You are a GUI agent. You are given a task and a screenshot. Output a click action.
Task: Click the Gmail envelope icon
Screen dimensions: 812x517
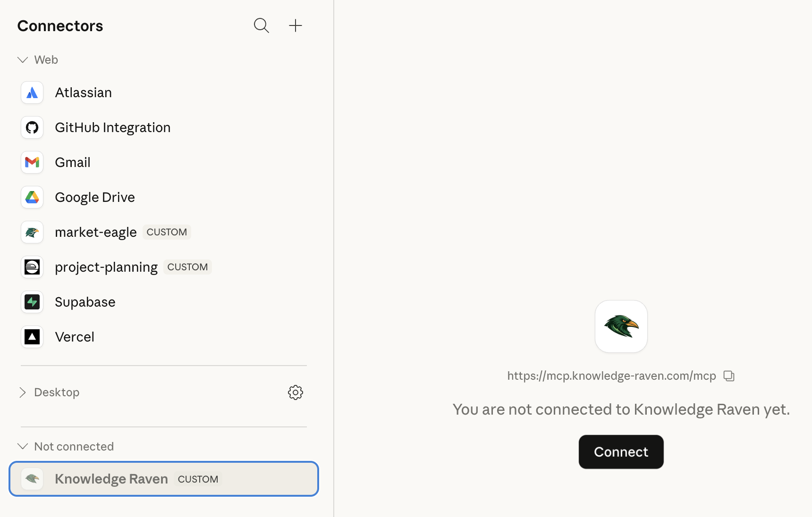point(32,162)
